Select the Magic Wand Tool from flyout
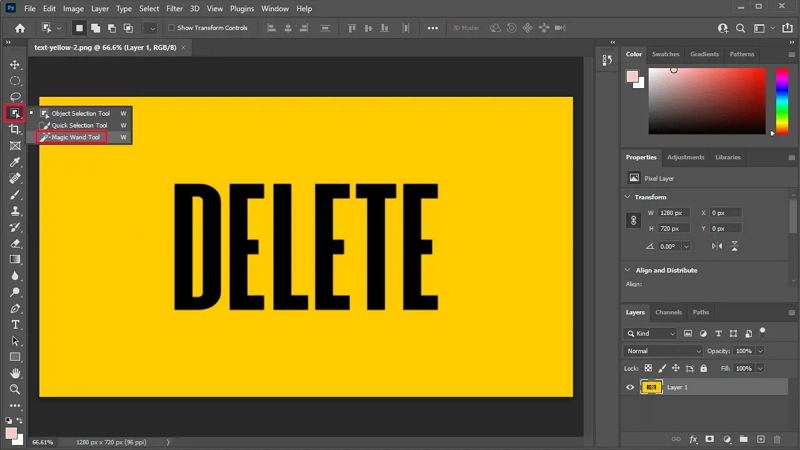Viewport: 800px width, 450px height. pos(76,137)
